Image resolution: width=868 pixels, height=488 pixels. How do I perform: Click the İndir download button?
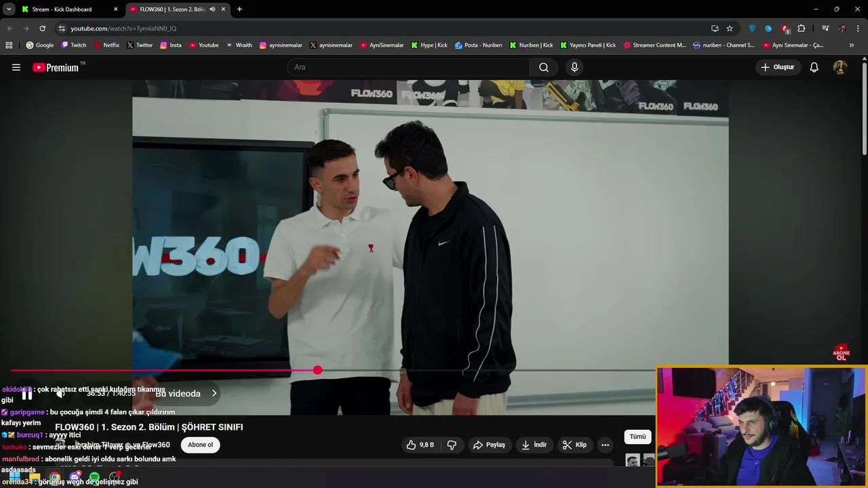point(534,445)
